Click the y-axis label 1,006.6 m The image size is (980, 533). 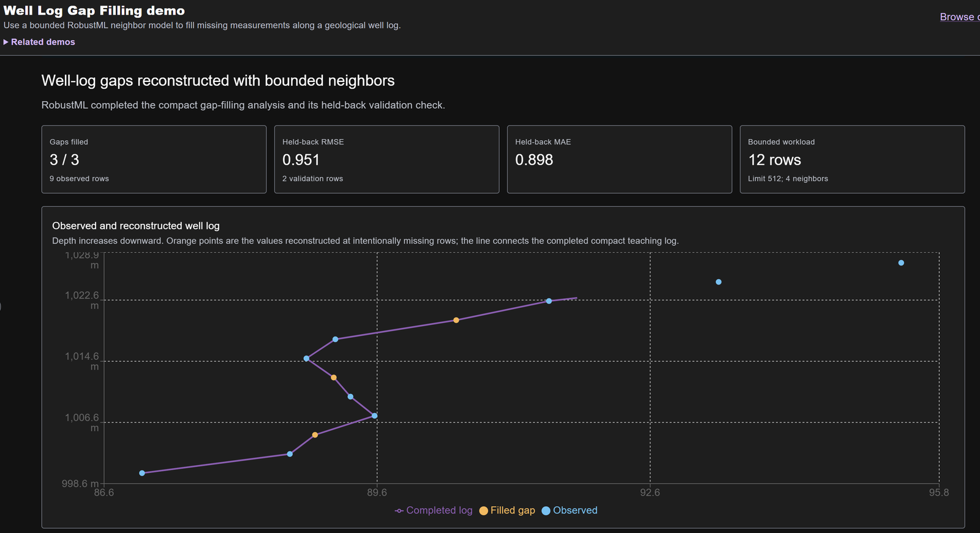(81, 422)
